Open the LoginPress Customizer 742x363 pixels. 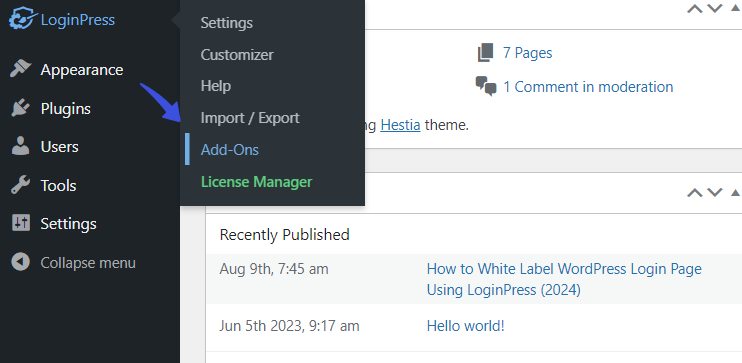click(x=237, y=54)
